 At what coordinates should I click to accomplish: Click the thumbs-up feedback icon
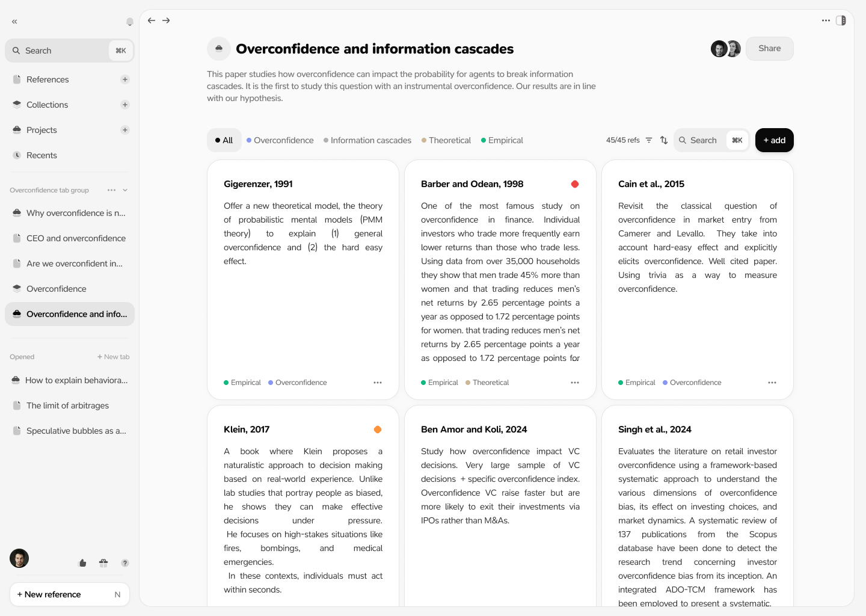pos(82,563)
